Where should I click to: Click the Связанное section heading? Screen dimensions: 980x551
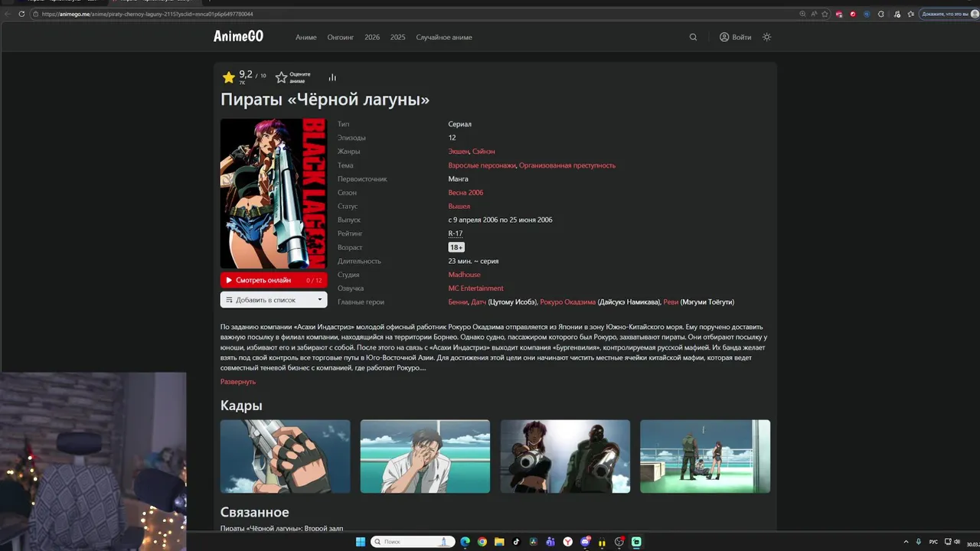point(255,512)
